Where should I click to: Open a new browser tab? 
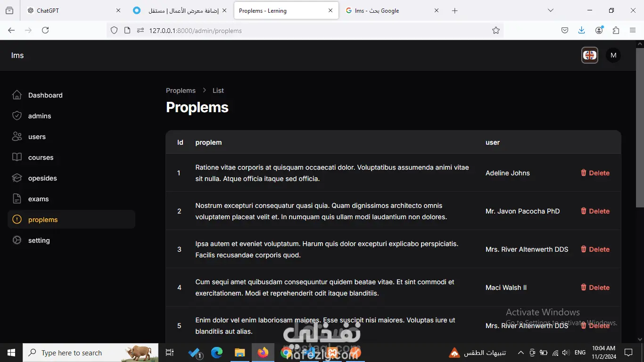click(454, 10)
